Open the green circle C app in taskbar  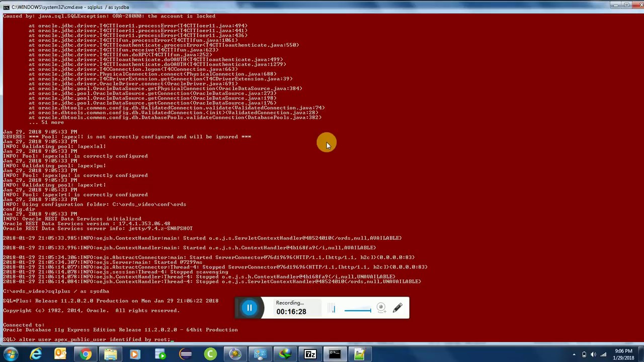point(210,354)
